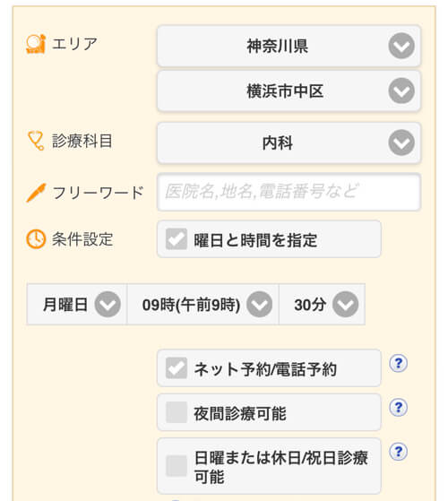Viewport: 448px width, 501px height.
Task: Click the 診療科目 label text
Action: (82, 141)
